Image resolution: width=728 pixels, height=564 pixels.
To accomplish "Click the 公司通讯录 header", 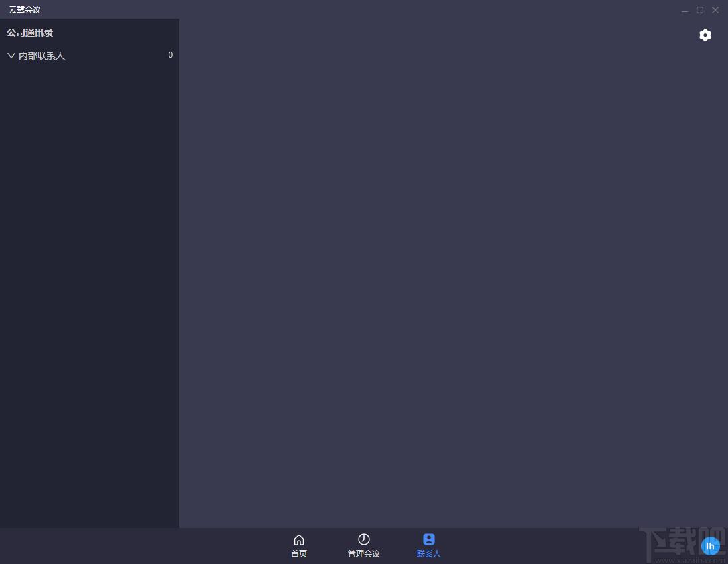I will [30, 33].
